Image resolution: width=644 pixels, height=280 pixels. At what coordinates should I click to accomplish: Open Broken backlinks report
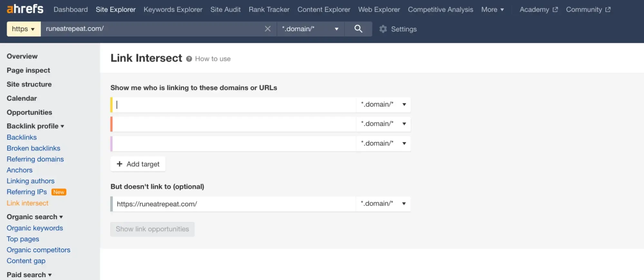pos(34,148)
